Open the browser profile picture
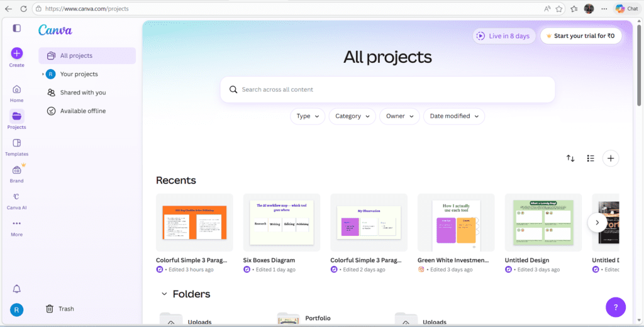Viewport: 644px width, 327px height. tap(589, 9)
